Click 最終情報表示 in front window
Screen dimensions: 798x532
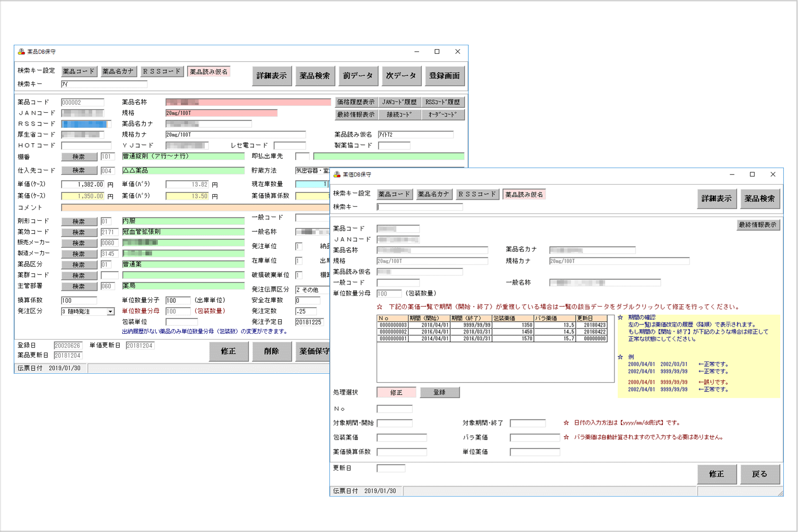coord(758,225)
